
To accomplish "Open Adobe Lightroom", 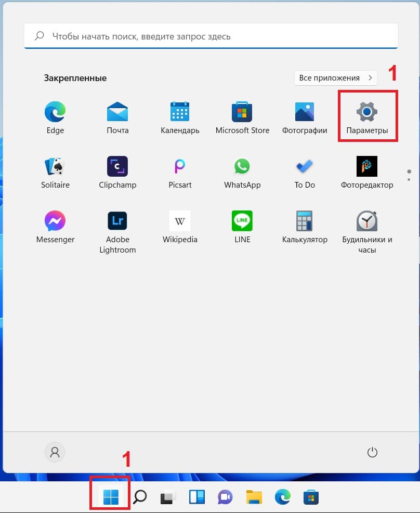I will click(x=117, y=232).
